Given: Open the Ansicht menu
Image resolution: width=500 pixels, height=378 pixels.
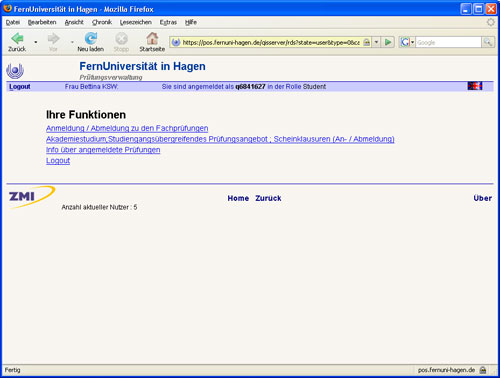Looking at the screenshot, I should 74,22.
